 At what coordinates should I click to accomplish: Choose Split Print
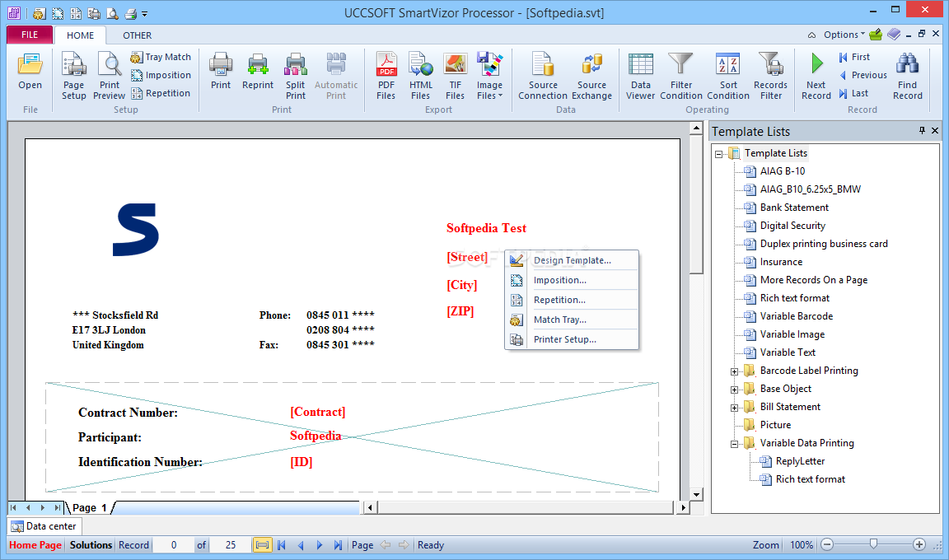point(296,77)
